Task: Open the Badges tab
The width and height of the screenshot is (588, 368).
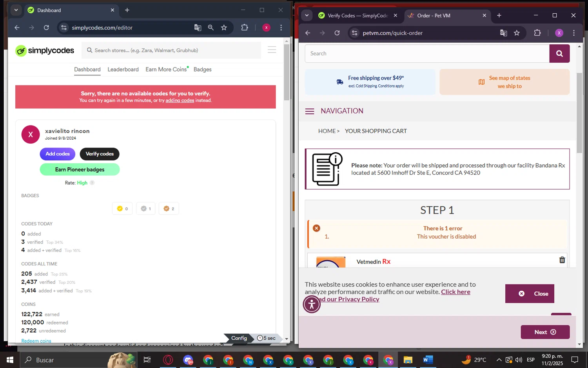Action: coord(203,69)
